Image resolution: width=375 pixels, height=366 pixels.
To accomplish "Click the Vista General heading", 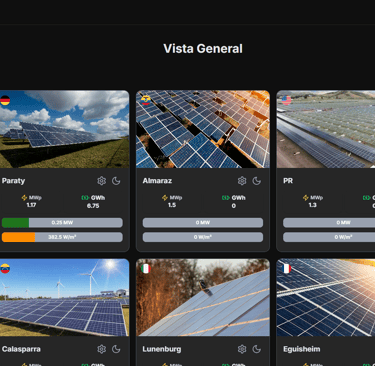I will tap(203, 49).
